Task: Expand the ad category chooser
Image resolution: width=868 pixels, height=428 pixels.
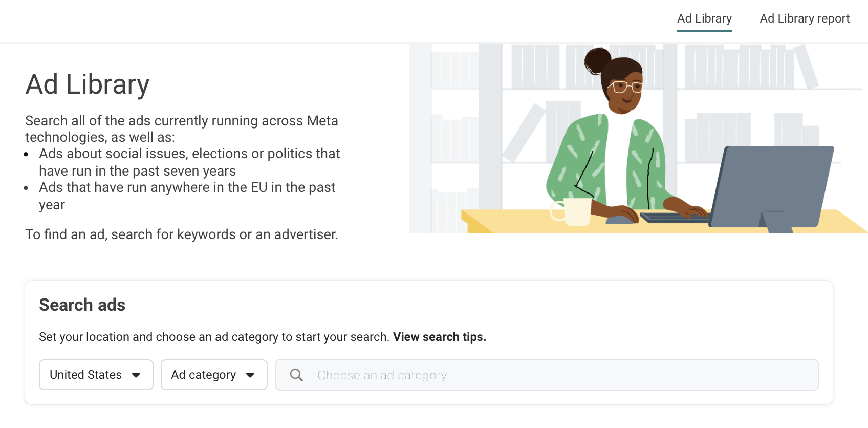Action: point(213,375)
